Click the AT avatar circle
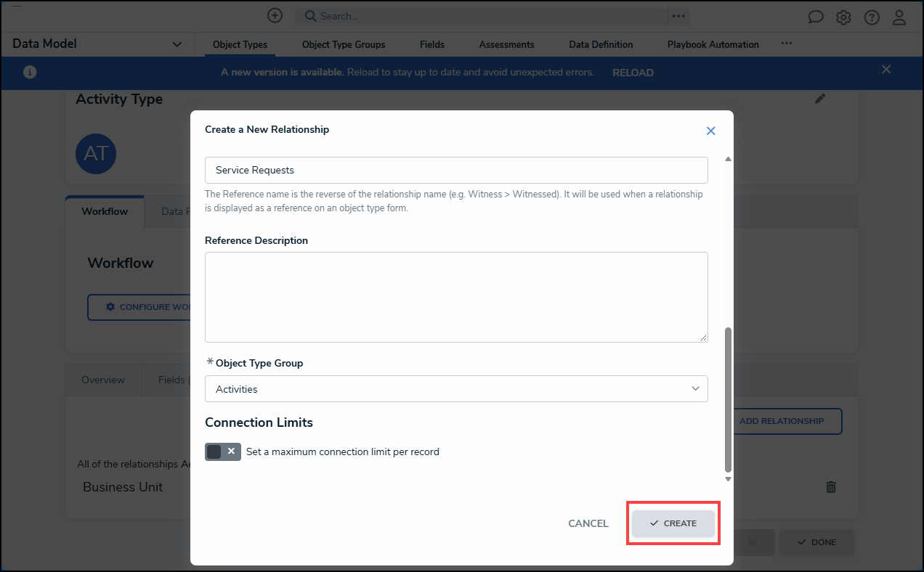924x572 pixels. [96, 153]
